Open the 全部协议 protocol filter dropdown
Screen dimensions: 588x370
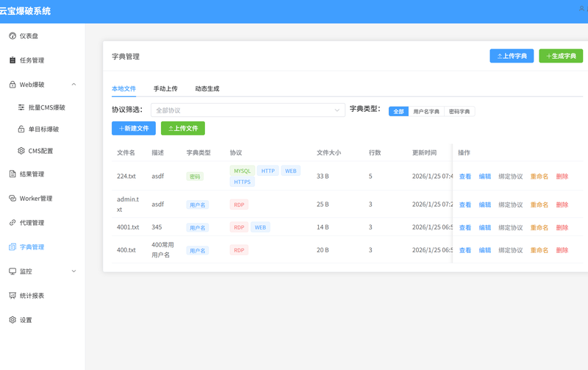tap(248, 110)
